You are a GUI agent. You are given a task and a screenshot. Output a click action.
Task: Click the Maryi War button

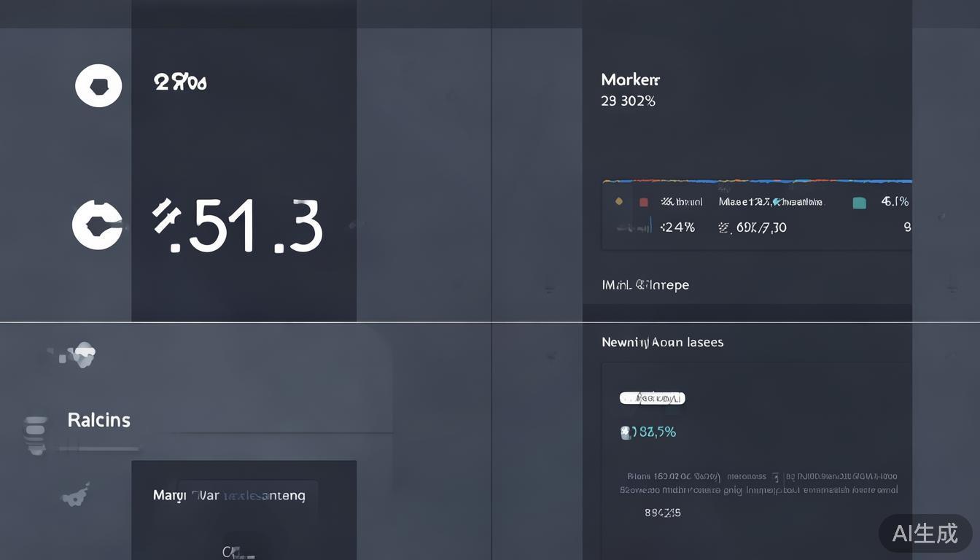coord(229,495)
